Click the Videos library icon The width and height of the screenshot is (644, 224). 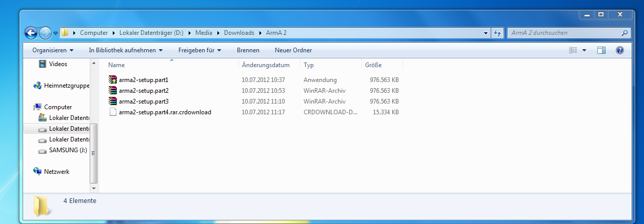pos(43,64)
